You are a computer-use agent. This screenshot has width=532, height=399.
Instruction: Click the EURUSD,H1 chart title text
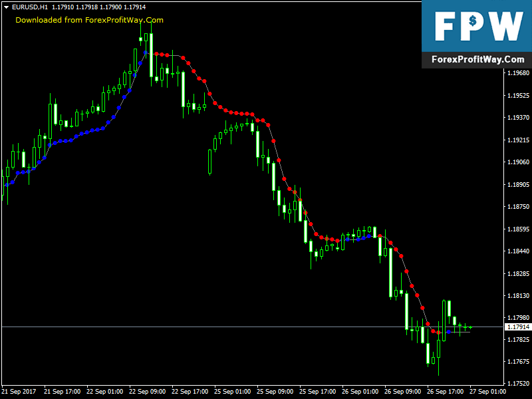(x=30, y=7)
